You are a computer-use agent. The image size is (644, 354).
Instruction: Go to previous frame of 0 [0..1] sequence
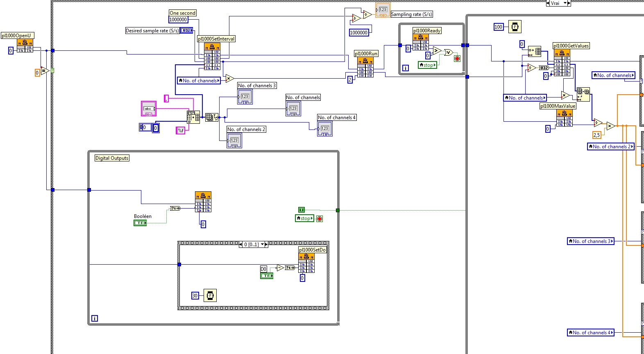pyautogui.click(x=241, y=245)
